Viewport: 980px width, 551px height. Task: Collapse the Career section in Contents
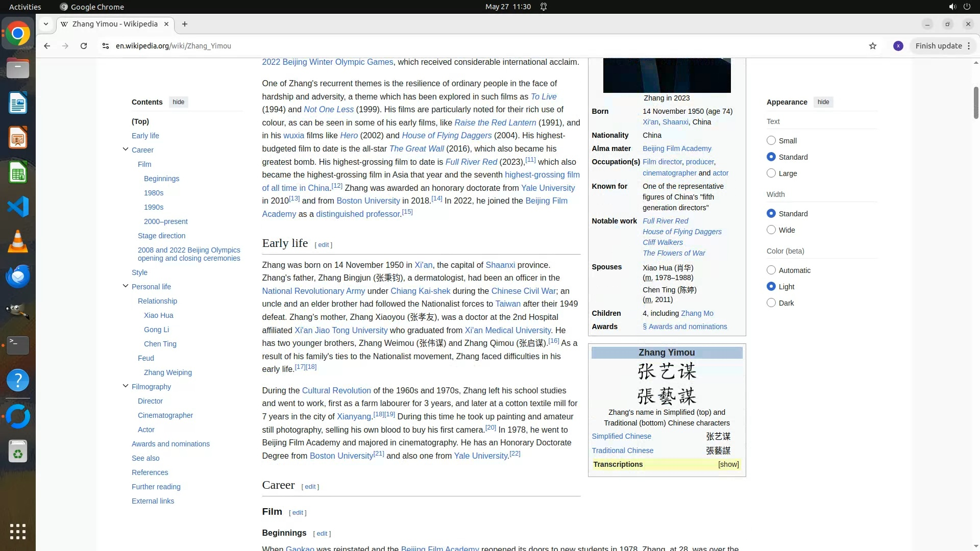(x=126, y=149)
